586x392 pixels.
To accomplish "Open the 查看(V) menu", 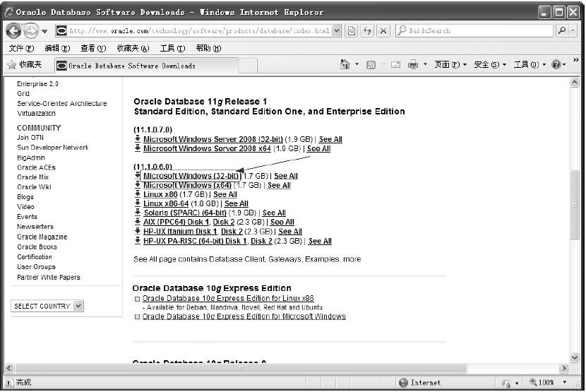I will click(93, 48).
